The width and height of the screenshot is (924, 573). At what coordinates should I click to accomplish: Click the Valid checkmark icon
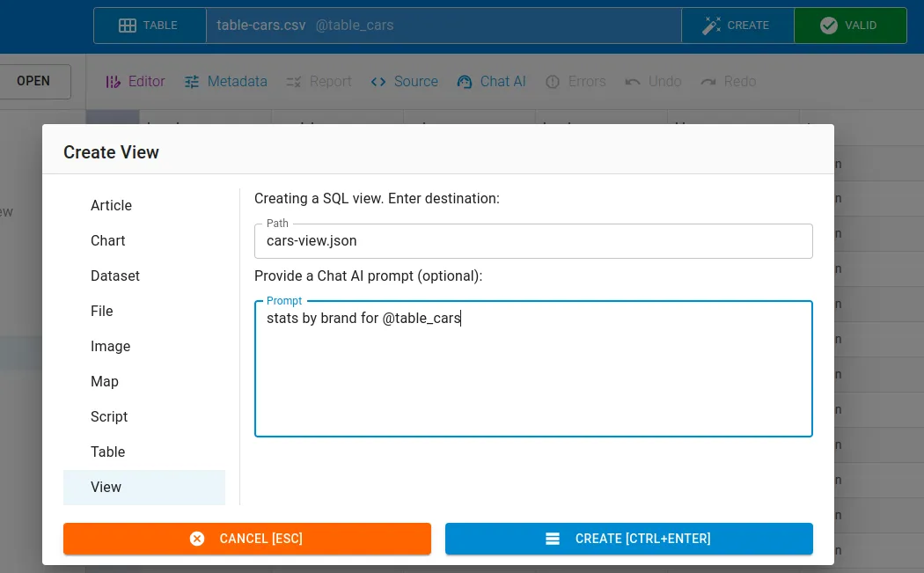(828, 26)
